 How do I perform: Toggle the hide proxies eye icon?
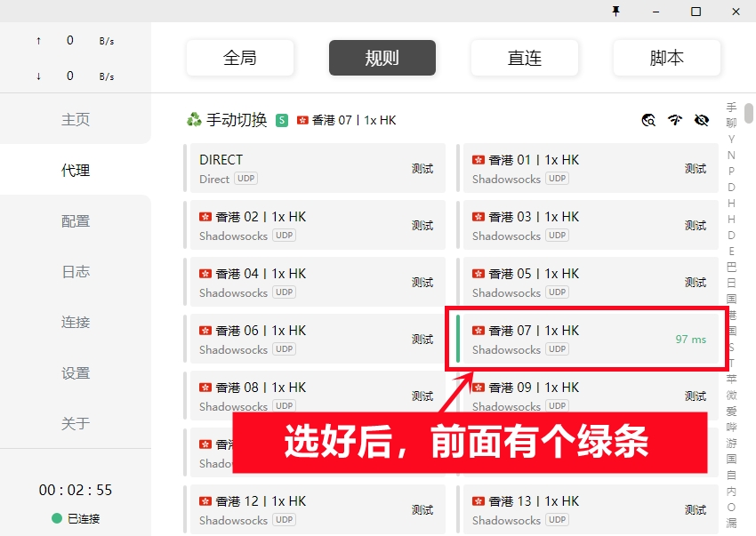click(702, 120)
